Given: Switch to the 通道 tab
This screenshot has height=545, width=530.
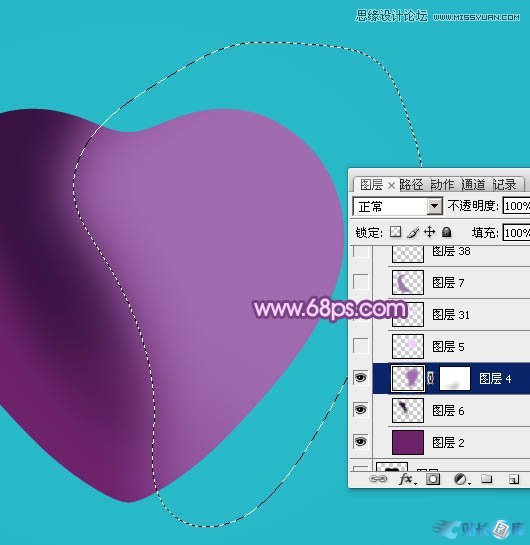Looking at the screenshot, I should (x=474, y=185).
